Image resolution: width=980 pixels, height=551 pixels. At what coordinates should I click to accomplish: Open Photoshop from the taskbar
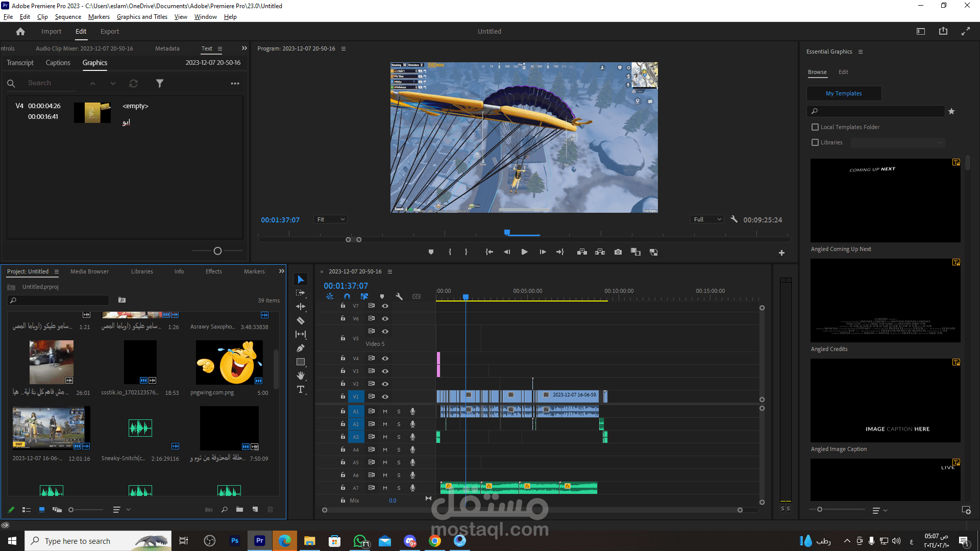[235, 541]
